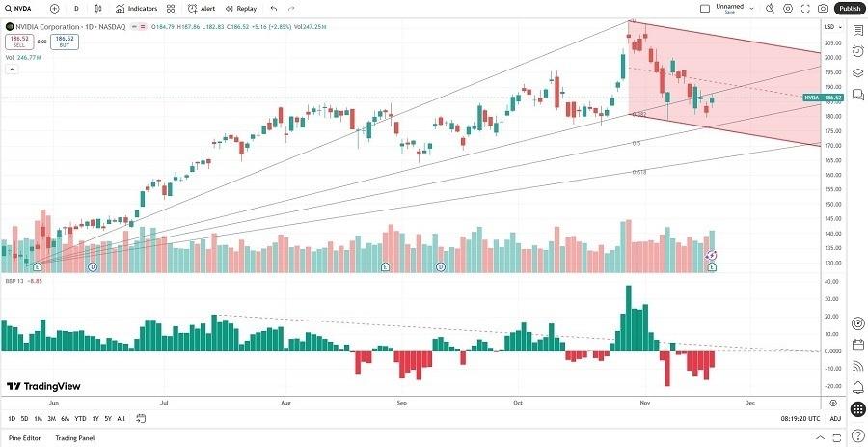868x447 pixels.
Task: Take a chart snapshot with camera icon
Action: (823, 8)
